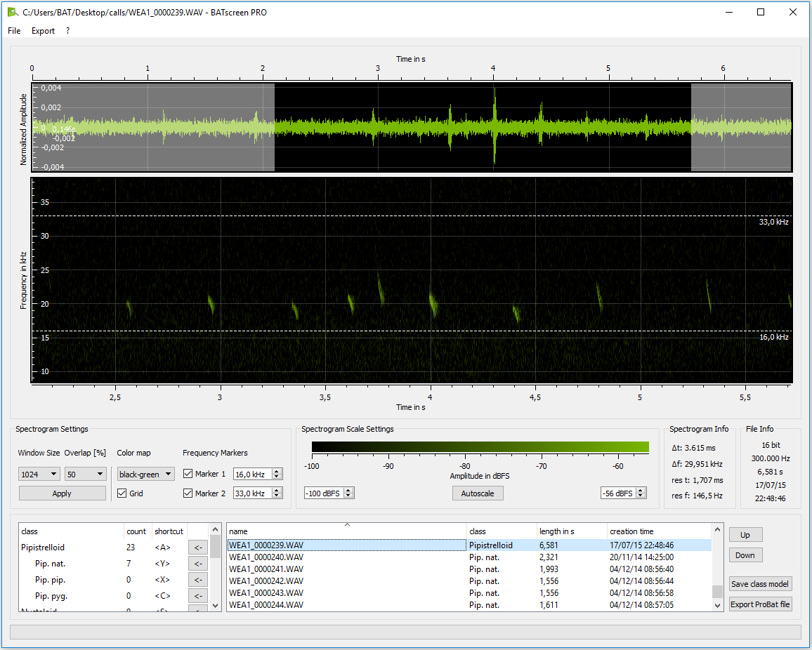Click file list scrollbar up arrow
This screenshot has width=812, height=650.
point(717,529)
